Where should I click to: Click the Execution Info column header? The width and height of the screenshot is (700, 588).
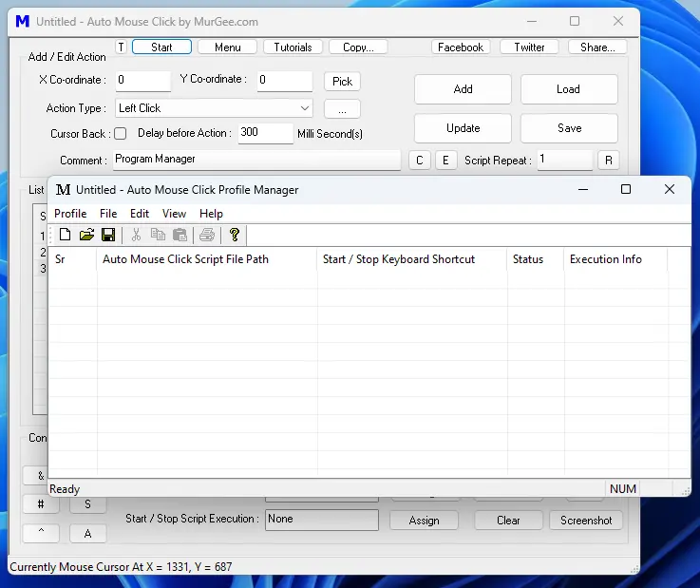pyautogui.click(x=615, y=259)
